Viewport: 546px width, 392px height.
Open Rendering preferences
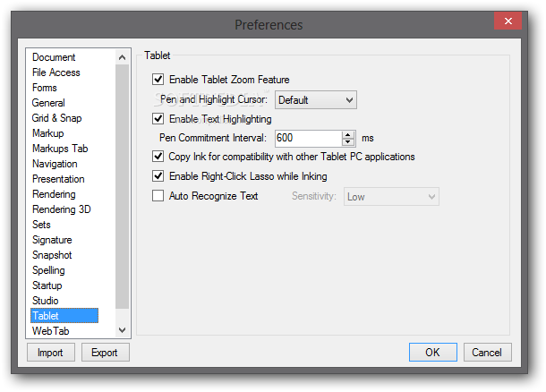click(x=54, y=194)
